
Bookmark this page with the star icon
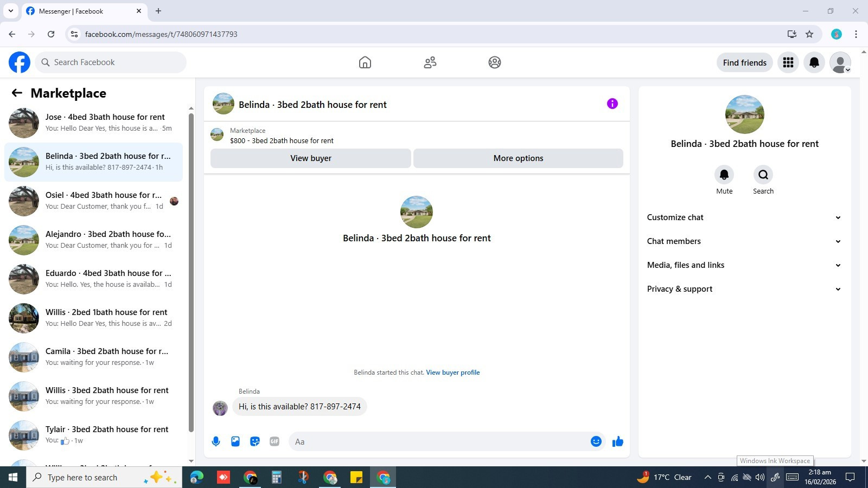pos(809,34)
